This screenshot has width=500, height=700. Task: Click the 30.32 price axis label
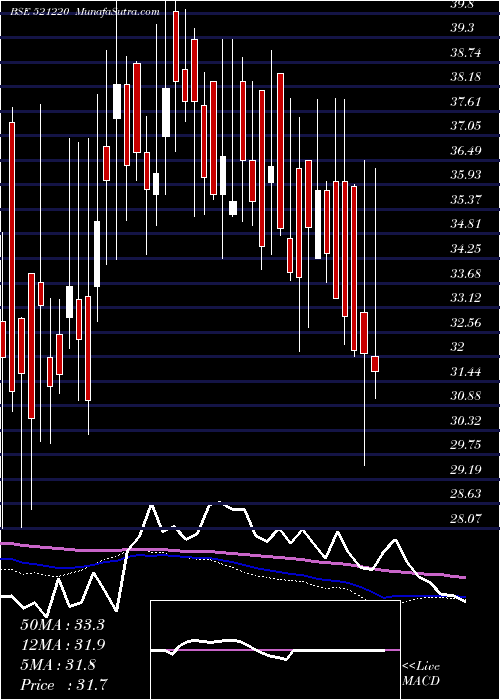coord(466,421)
